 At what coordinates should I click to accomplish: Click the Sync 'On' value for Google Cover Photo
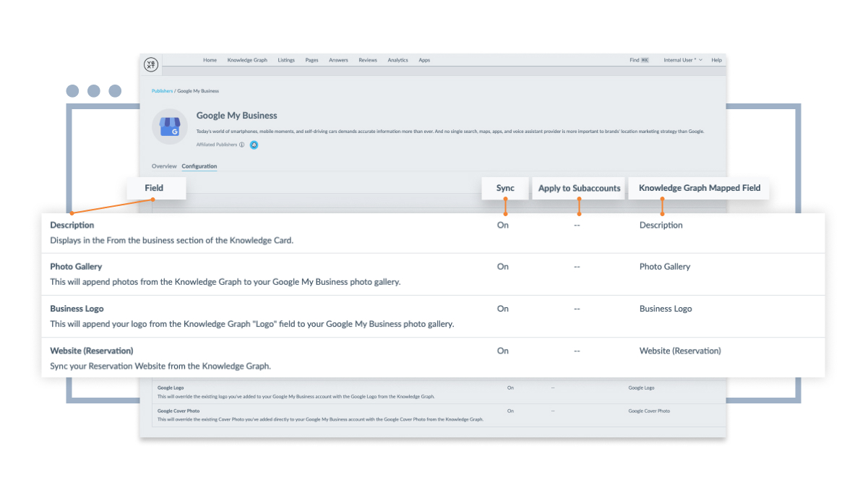[510, 411]
